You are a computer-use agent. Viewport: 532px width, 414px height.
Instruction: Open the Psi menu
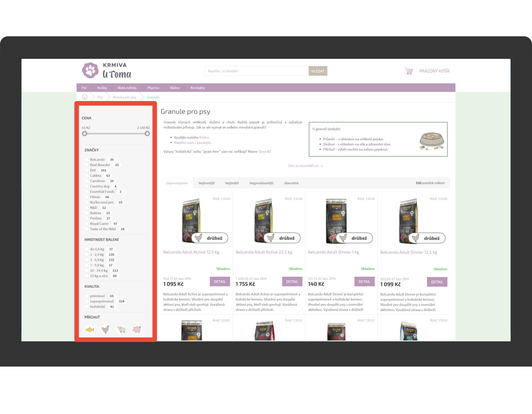[x=84, y=88]
